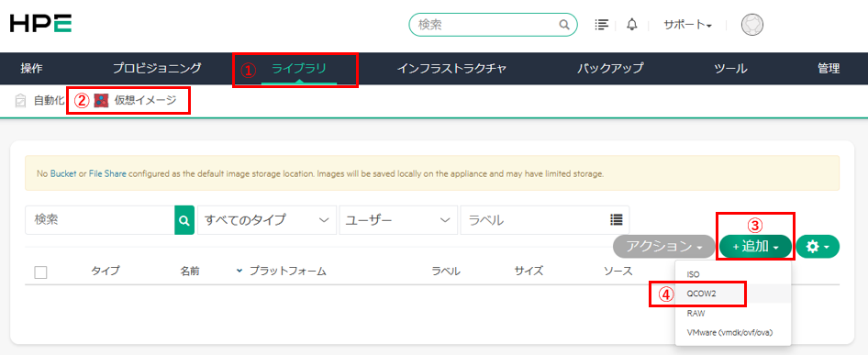Click the 仮想イメージ icon
Viewport: 868px width, 355px height.
pos(101,101)
